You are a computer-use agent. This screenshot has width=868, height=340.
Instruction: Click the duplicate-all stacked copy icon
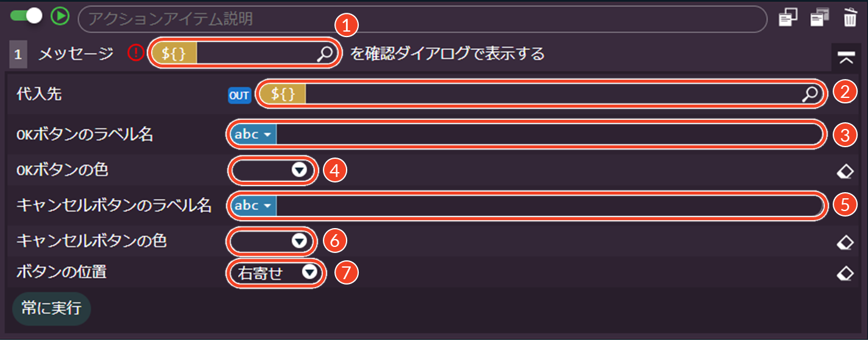(x=819, y=18)
